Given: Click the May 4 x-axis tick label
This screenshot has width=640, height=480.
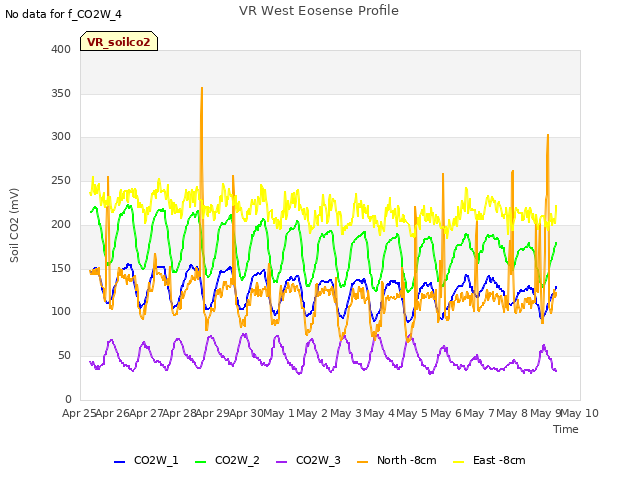Looking at the screenshot, I should pyautogui.click(x=379, y=413).
